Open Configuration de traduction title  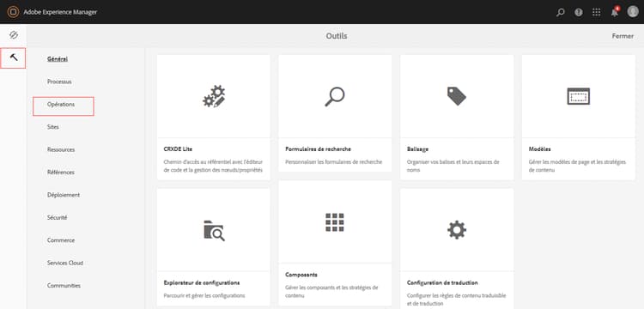point(442,283)
